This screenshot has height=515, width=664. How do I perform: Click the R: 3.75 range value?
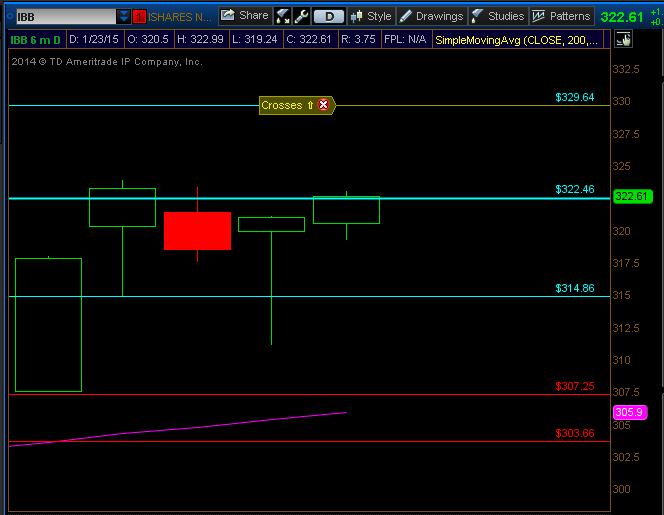(x=358, y=39)
